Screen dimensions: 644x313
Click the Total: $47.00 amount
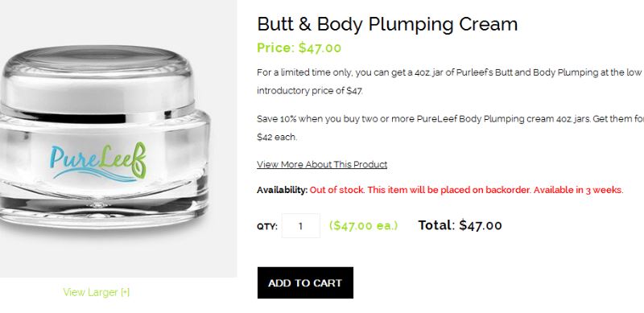460,225
